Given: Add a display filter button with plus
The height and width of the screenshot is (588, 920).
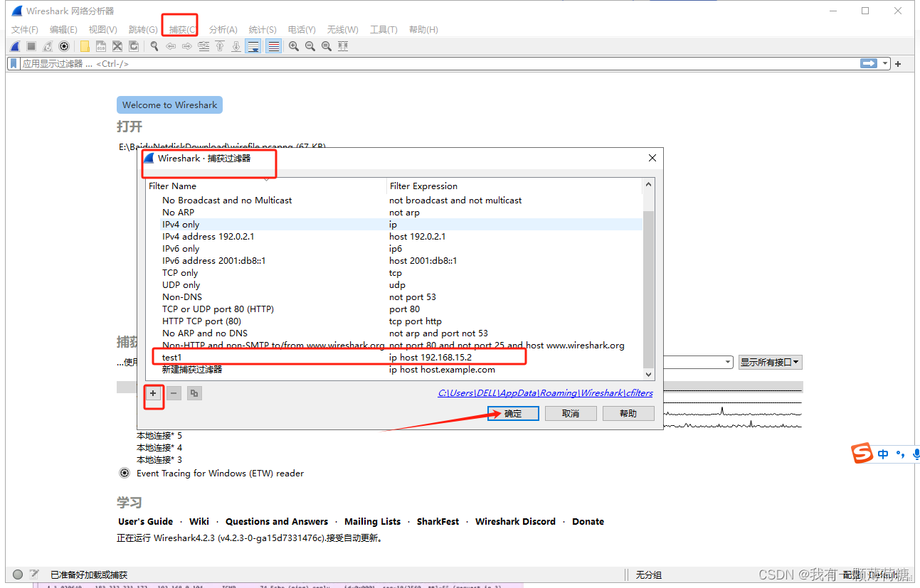Looking at the screenshot, I should coord(899,64).
